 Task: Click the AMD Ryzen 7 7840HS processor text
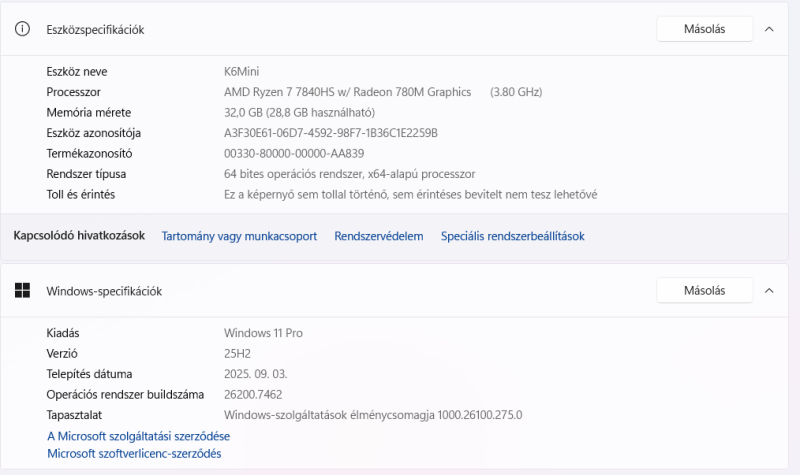(347, 92)
